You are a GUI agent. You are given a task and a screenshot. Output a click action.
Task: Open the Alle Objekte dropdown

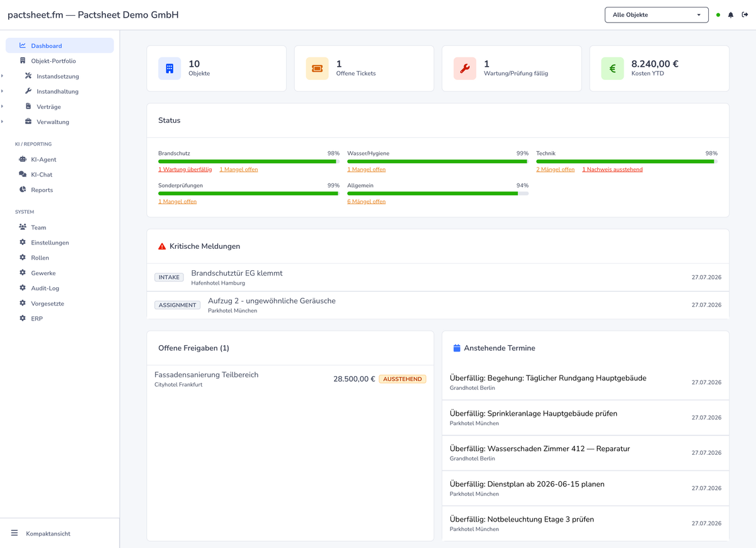656,14
